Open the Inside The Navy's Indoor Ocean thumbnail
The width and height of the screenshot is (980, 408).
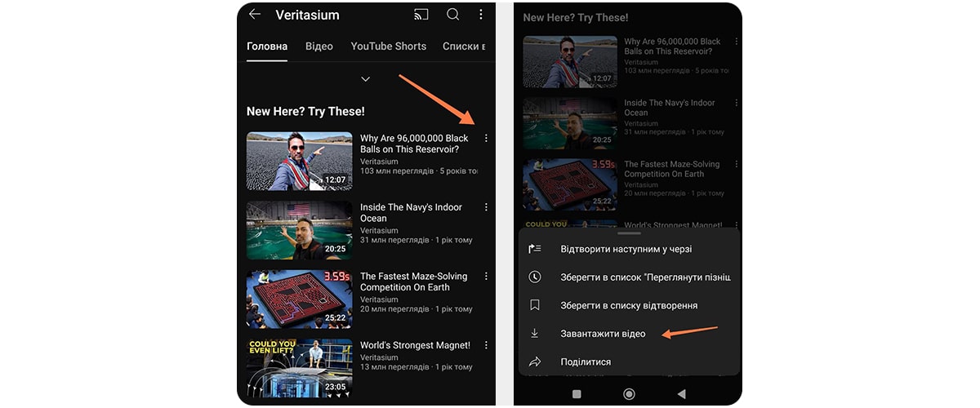click(299, 230)
